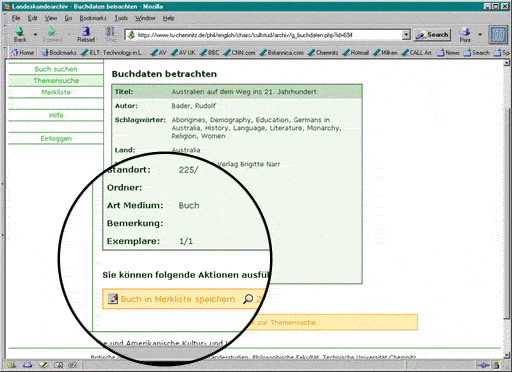Open the Bookmarks folder on personal toolbar

(x=59, y=53)
